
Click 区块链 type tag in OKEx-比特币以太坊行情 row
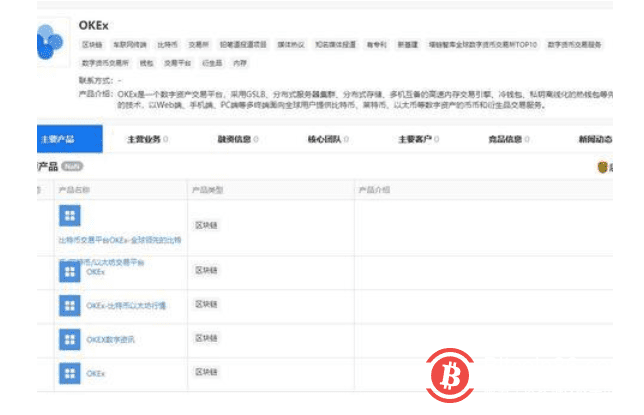pos(206,304)
